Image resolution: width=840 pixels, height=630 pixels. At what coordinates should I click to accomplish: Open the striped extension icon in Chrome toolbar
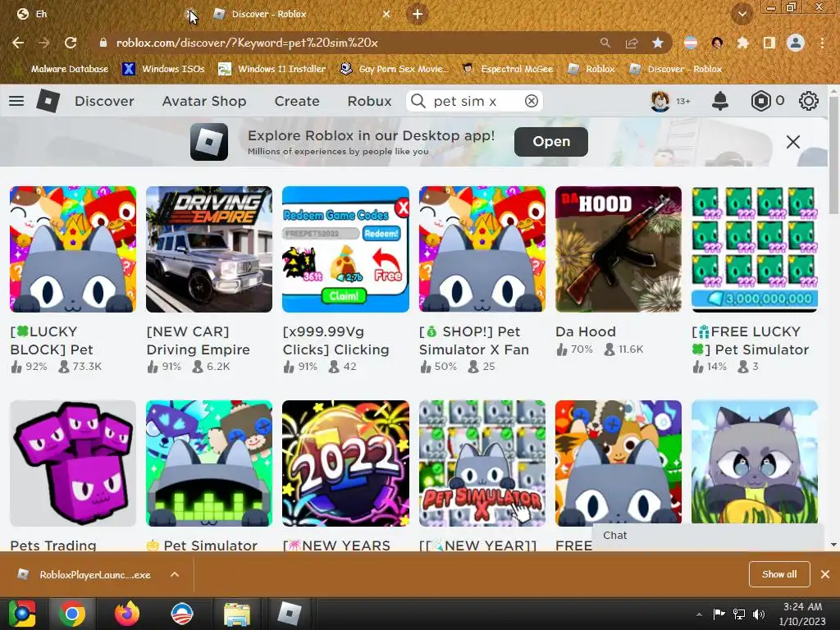[x=691, y=43]
